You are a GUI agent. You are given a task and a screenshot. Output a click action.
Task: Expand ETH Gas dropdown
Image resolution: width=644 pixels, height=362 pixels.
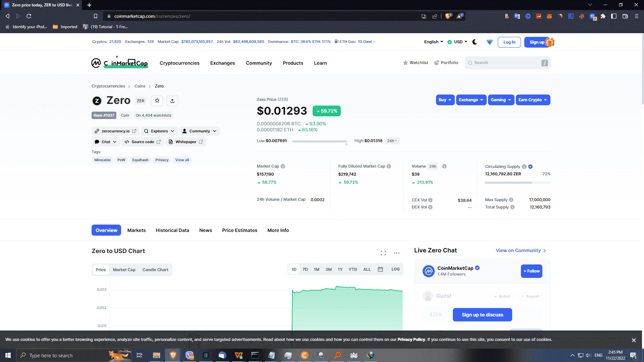click(x=367, y=42)
